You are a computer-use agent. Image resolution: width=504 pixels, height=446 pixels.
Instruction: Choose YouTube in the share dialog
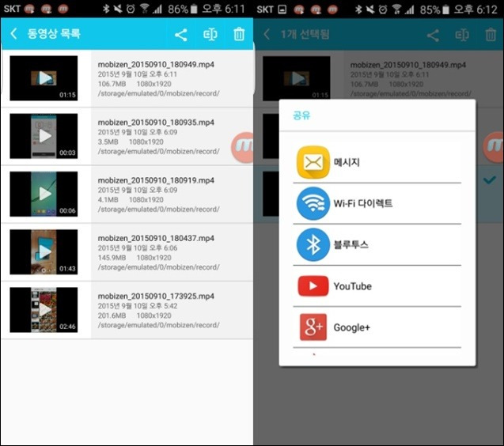point(377,286)
